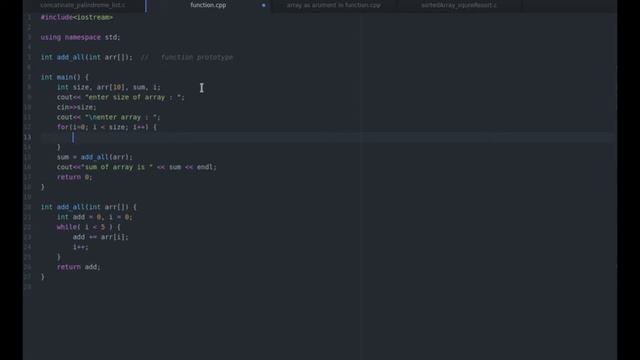This screenshot has height=360, width=640.
Task: Click the 'sum = add_all(arr);' line
Action: click(x=95, y=157)
